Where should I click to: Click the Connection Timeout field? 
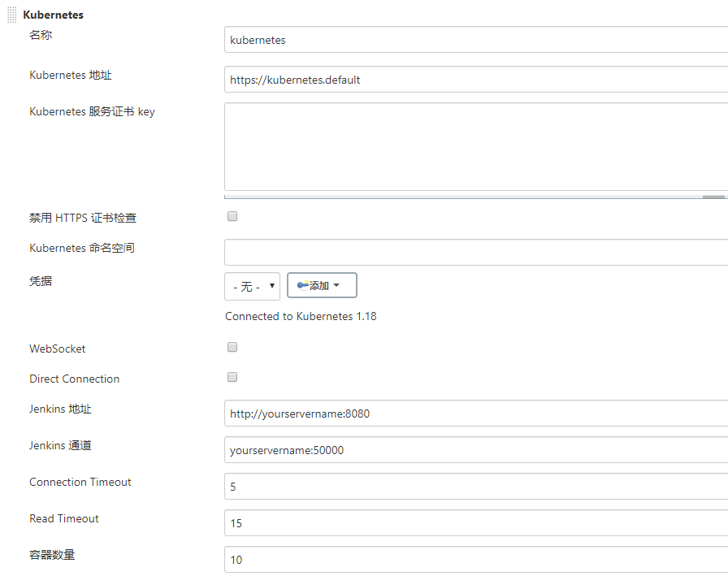click(476, 487)
